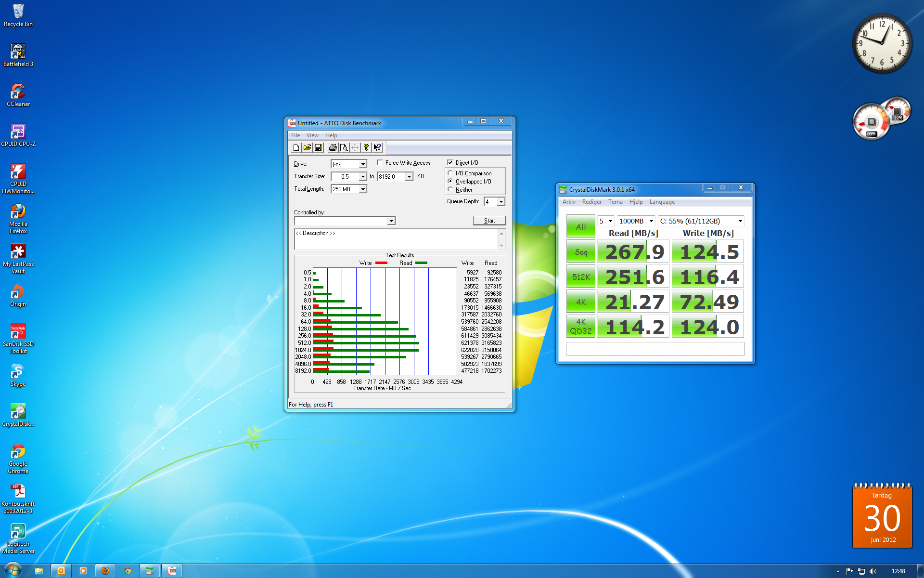Screen dimensions: 924x578
Task: Click the Print Preview icon in ATTO toolbar
Action: tap(344, 148)
